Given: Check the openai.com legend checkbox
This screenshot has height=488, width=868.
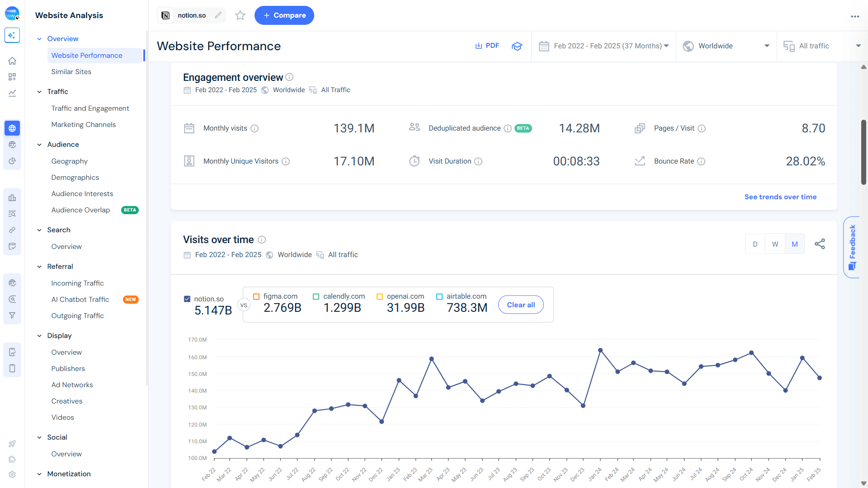Looking at the screenshot, I should pyautogui.click(x=380, y=296).
